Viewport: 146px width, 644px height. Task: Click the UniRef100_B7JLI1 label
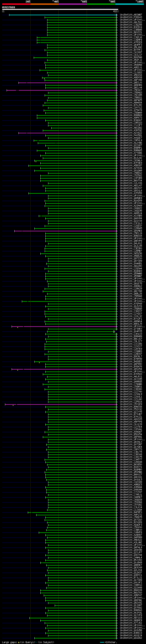pos(131,578)
